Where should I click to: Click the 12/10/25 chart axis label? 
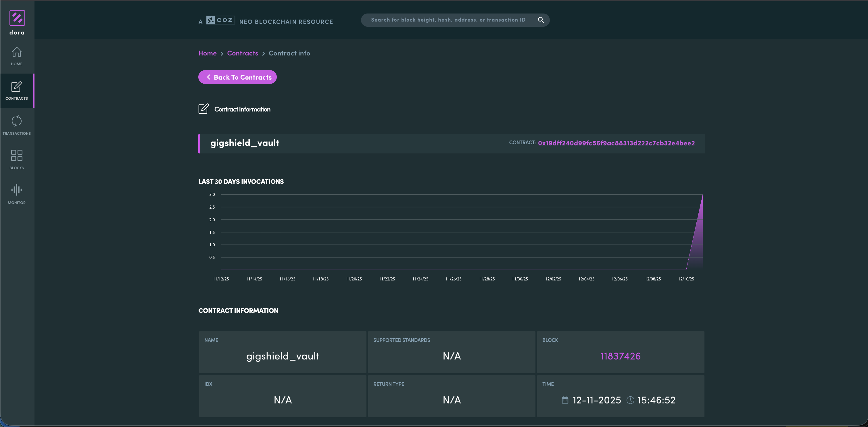(x=686, y=279)
